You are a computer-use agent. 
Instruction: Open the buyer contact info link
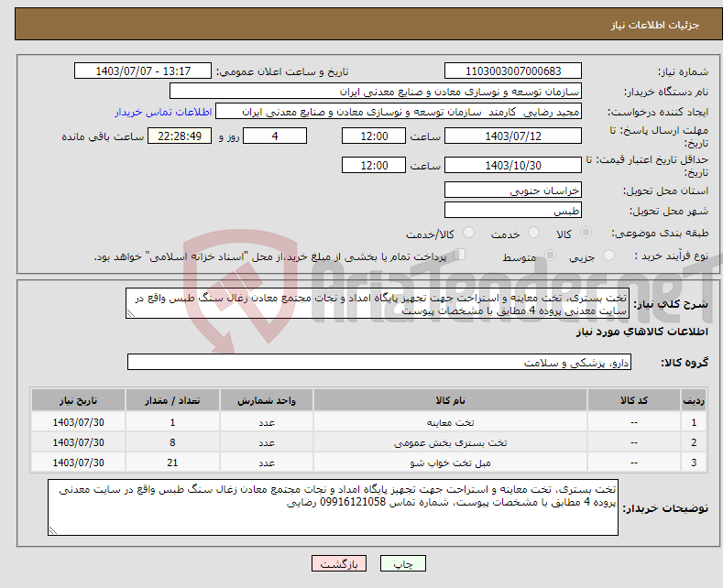pos(163,112)
